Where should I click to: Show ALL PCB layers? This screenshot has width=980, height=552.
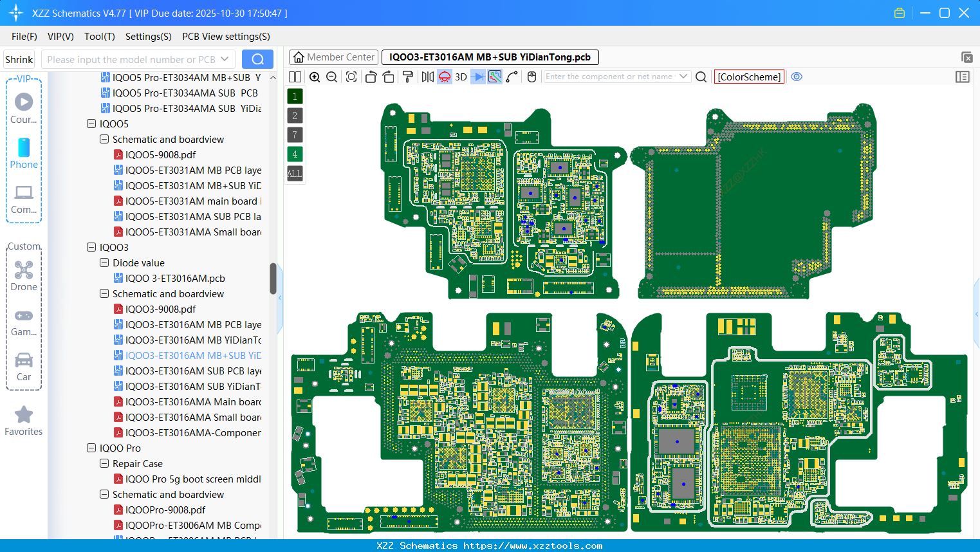pos(295,174)
